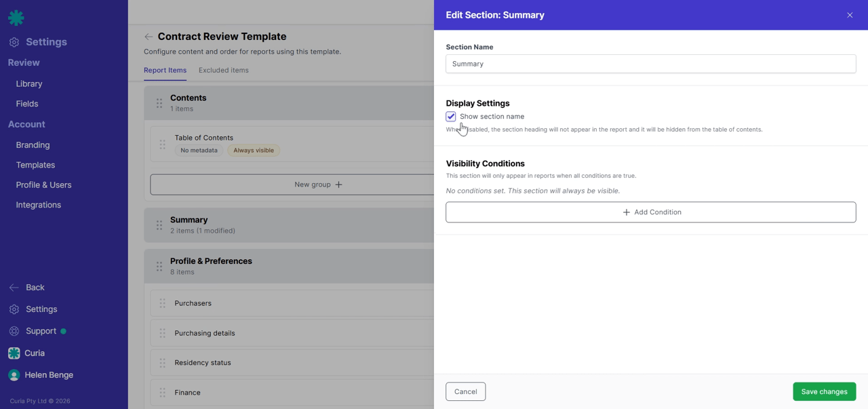Close the Edit Section panel with X
868x409 pixels.
coord(850,15)
